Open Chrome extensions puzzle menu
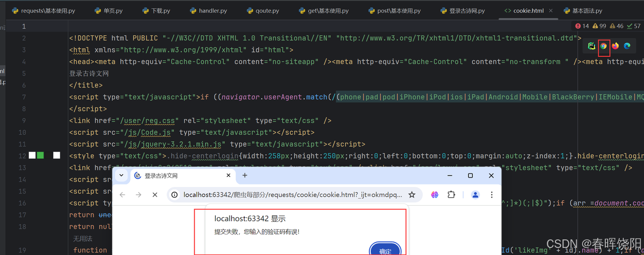Screen dimensions: 644x255 [x=451, y=195]
